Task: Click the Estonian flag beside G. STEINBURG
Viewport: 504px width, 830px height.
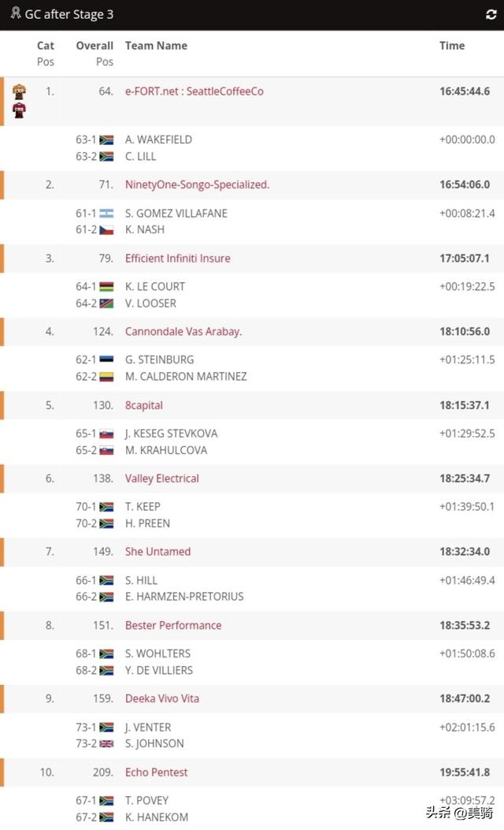Action: coord(106,360)
